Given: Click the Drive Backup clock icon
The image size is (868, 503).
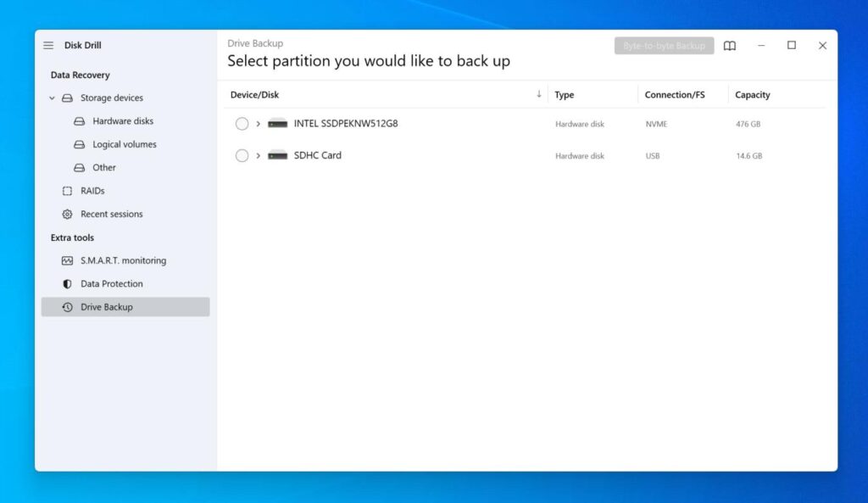Looking at the screenshot, I should point(67,307).
